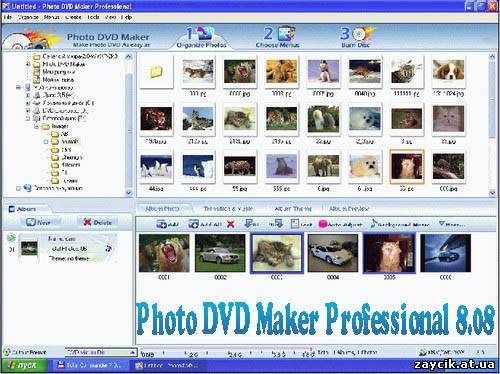The image size is (500, 374).
Task: Select thumbnail 111111.jpg in browser
Action: pyautogui.click(x=407, y=71)
